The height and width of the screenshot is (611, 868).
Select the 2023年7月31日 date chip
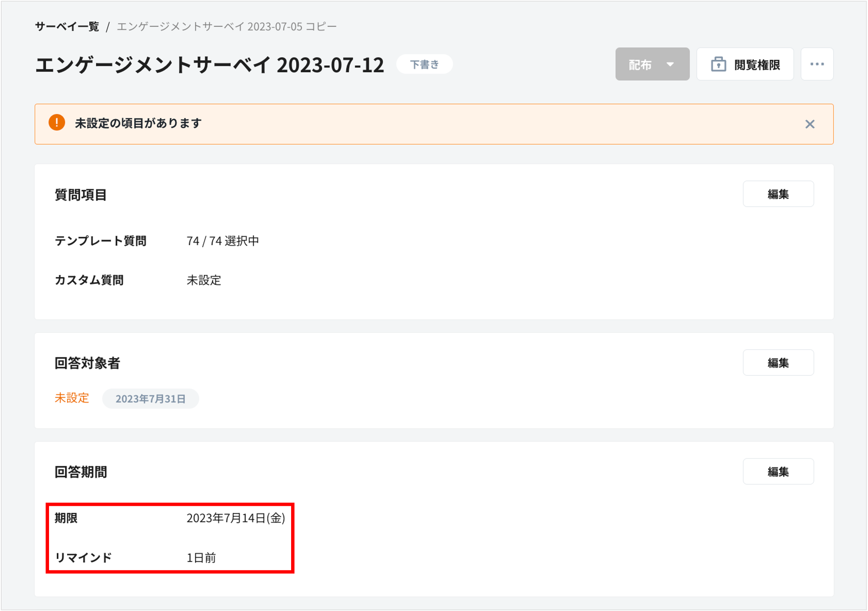pyautogui.click(x=150, y=398)
